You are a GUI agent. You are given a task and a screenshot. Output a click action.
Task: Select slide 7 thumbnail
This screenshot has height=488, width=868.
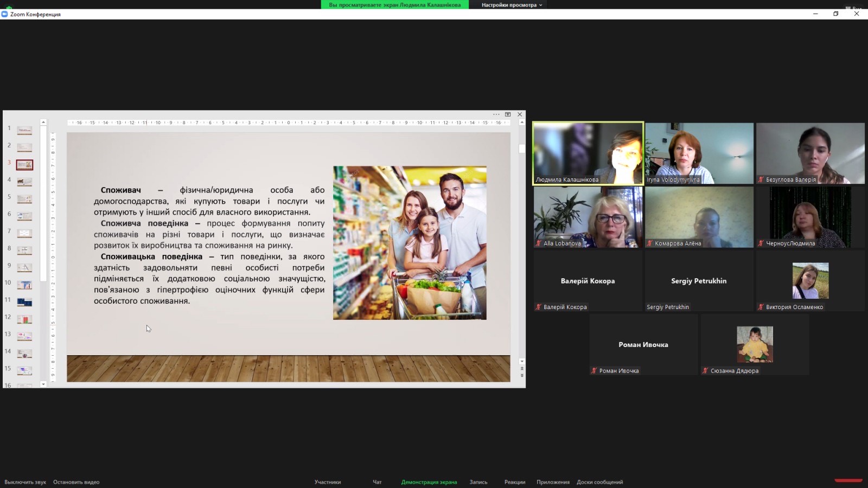pos(24,233)
